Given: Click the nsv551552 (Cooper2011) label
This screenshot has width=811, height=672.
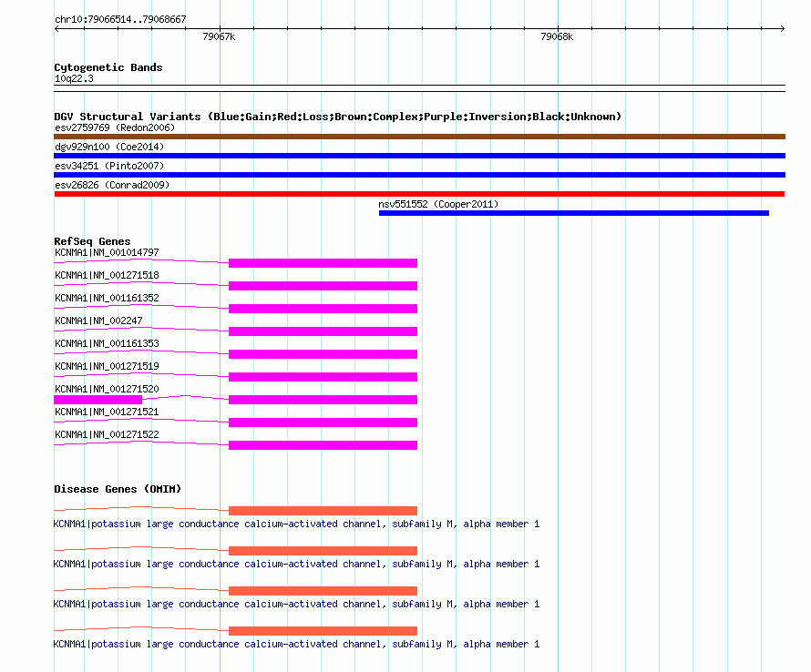Looking at the screenshot, I should (x=438, y=204).
